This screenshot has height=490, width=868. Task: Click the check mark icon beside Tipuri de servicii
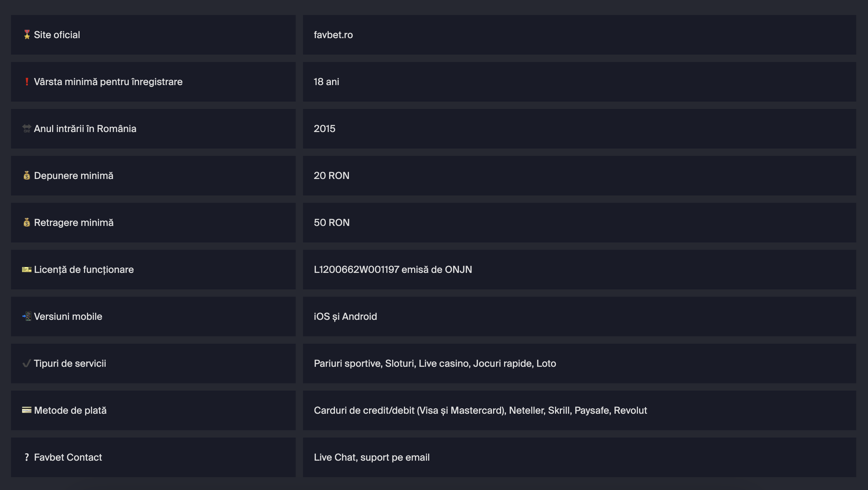[x=27, y=363]
